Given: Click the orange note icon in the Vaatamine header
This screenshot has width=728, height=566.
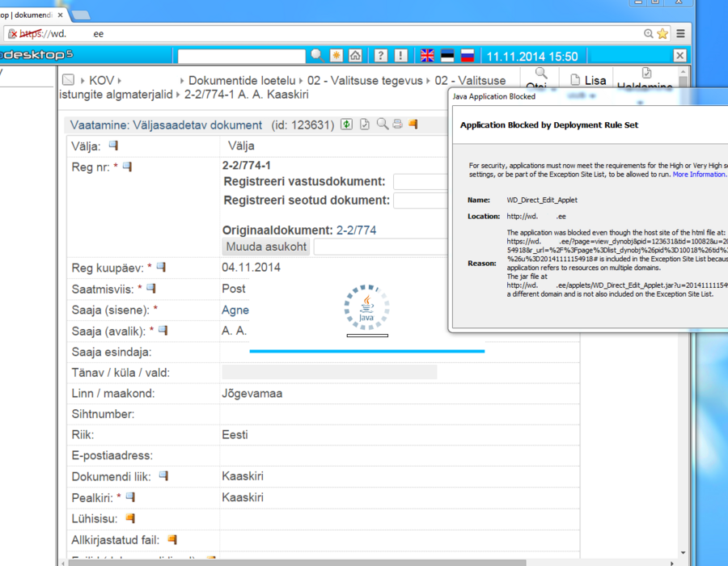Looking at the screenshot, I should coord(413,124).
